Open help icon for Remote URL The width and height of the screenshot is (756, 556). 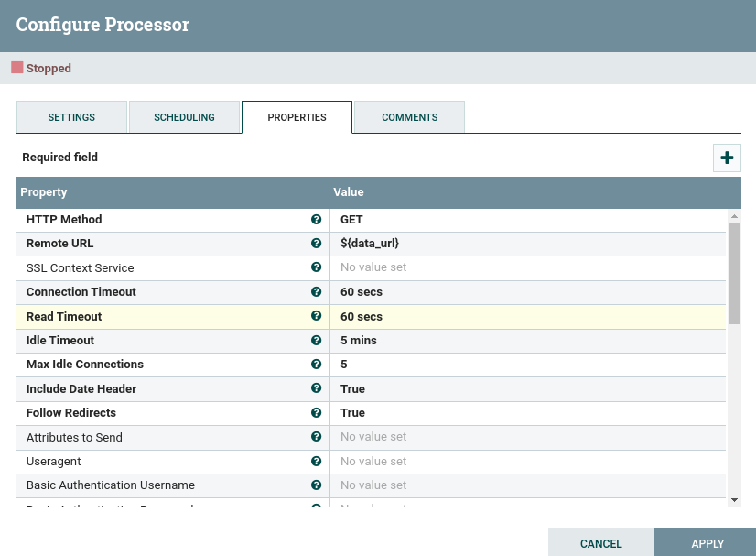(x=317, y=244)
